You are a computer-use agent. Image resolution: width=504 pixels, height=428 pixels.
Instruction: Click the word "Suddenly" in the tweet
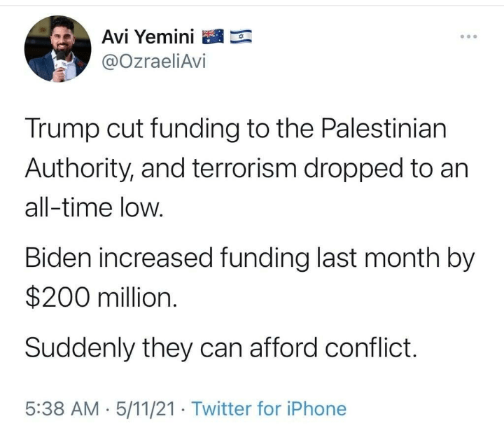click(83, 346)
